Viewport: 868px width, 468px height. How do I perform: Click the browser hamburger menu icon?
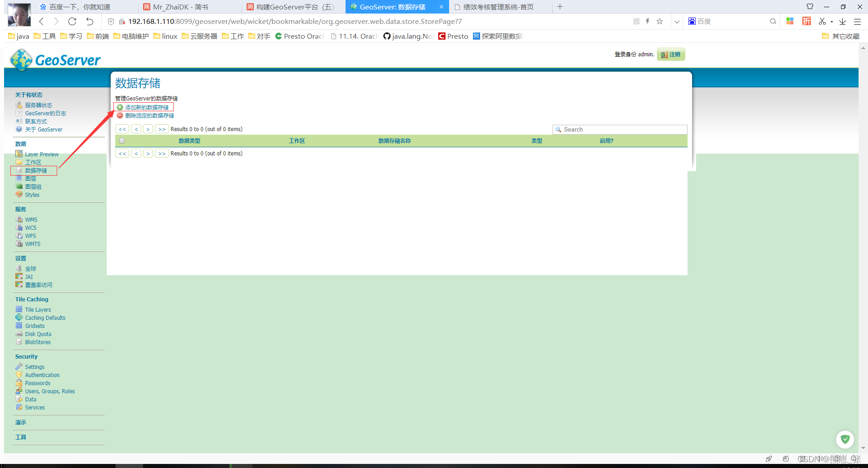pyautogui.click(x=858, y=21)
